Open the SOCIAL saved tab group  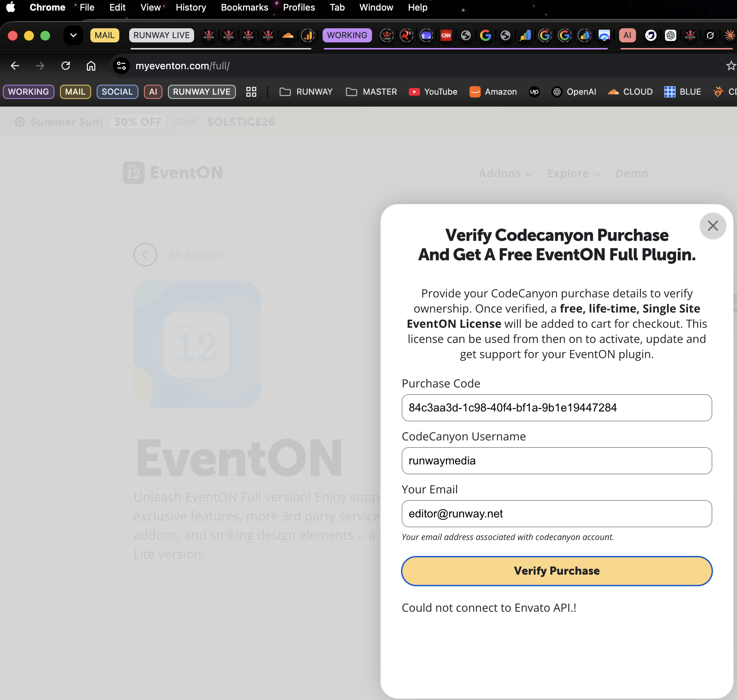(x=117, y=92)
